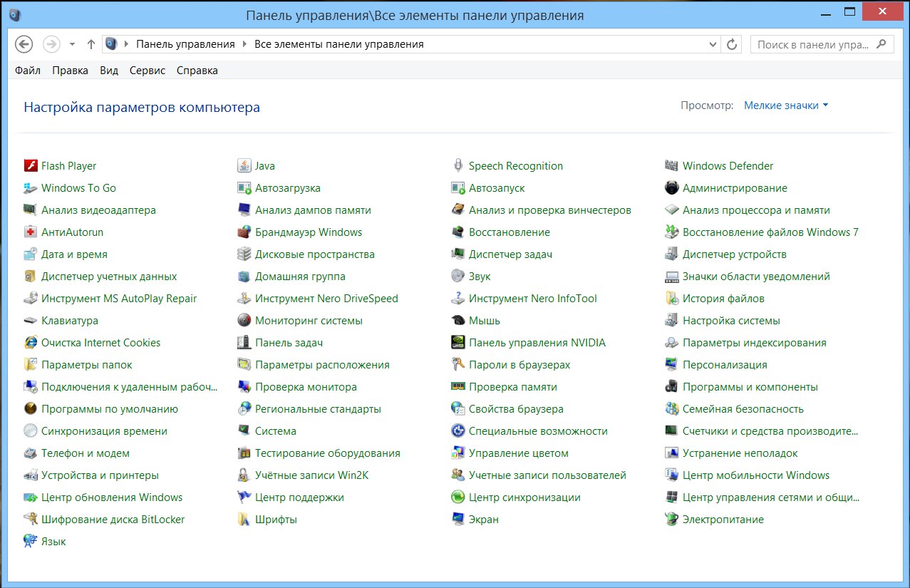The image size is (910, 588).
Task: Click the Все элементы панели управления breadcrumb
Action: point(339,44)
